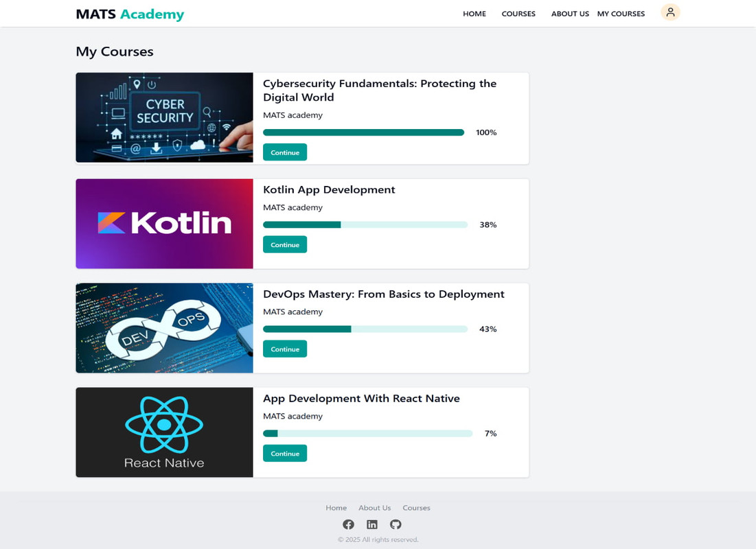
Task: Click the '© 2025 All rights reserved.' text
Action: point(378,539)
